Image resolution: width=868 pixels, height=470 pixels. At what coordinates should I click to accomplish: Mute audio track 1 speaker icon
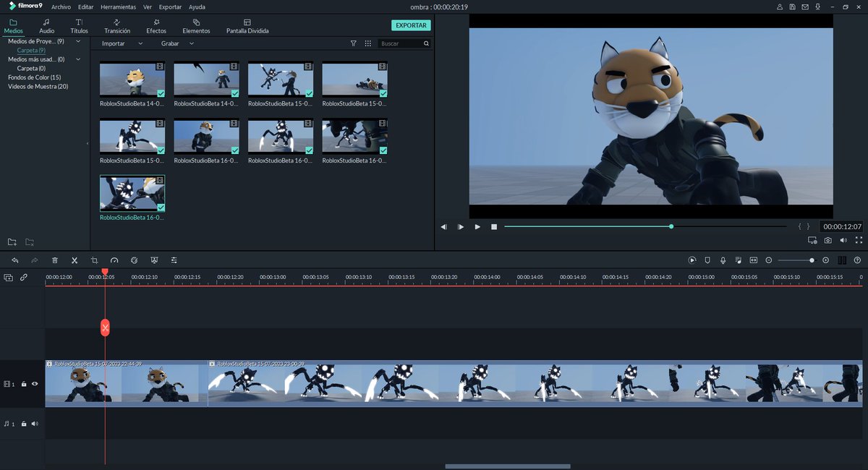pyautogui.click(x=34, y=424)
